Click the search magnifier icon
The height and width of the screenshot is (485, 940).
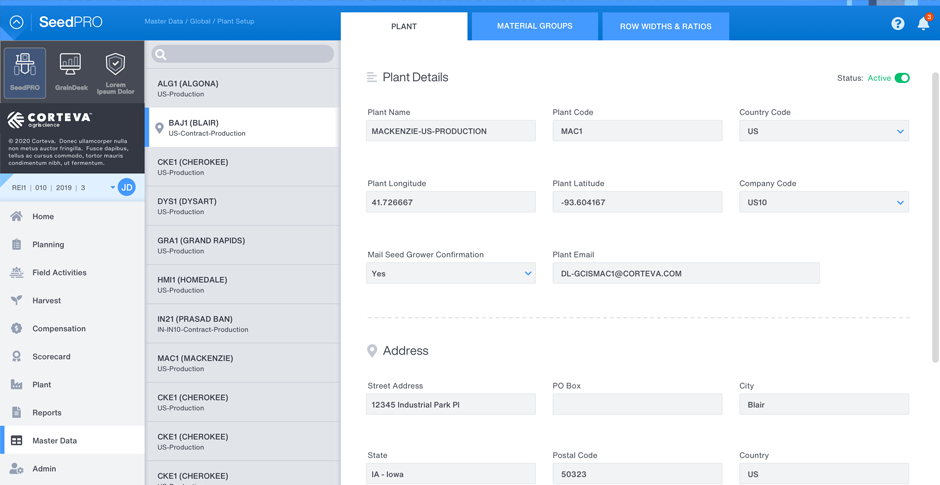[161, 55]
